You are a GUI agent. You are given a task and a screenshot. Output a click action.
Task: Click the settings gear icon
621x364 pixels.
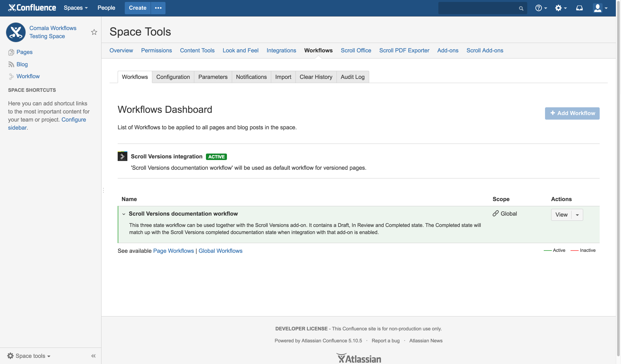coord(560,8)
